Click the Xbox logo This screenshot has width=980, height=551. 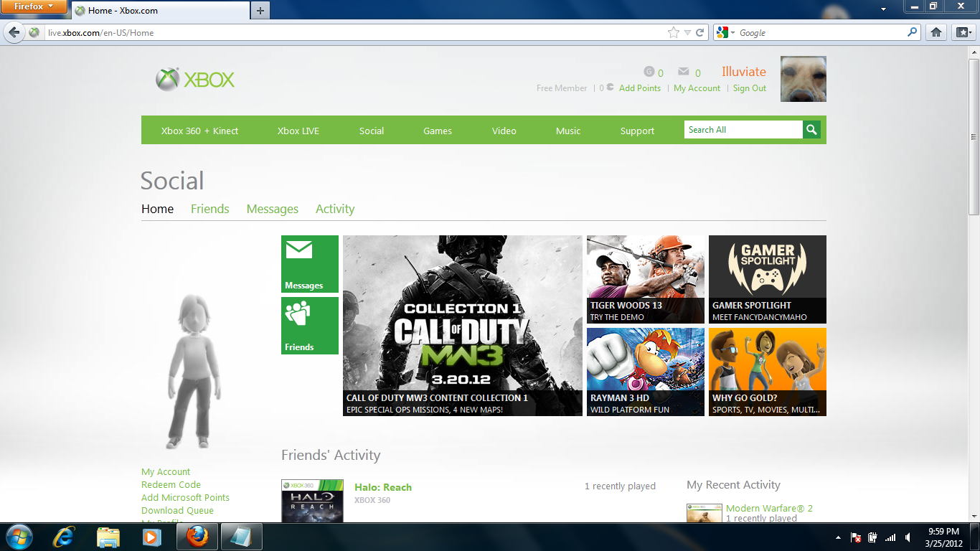(195, 80)
